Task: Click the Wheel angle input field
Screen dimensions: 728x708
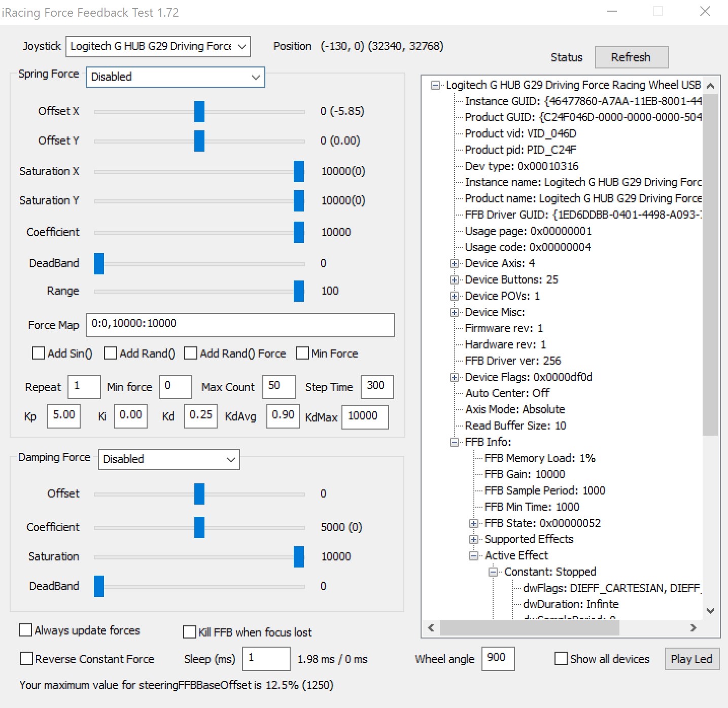Action: point(498,659)
